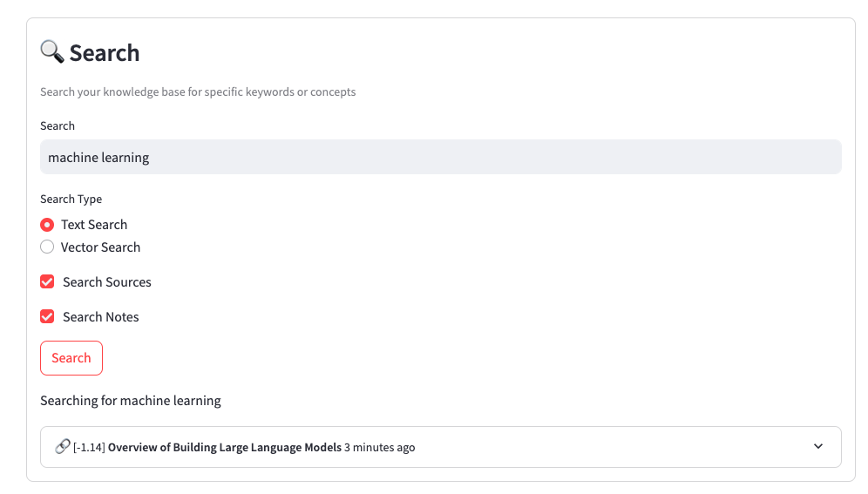
Task: Select the Vector Search radio button
Action: 47,247
